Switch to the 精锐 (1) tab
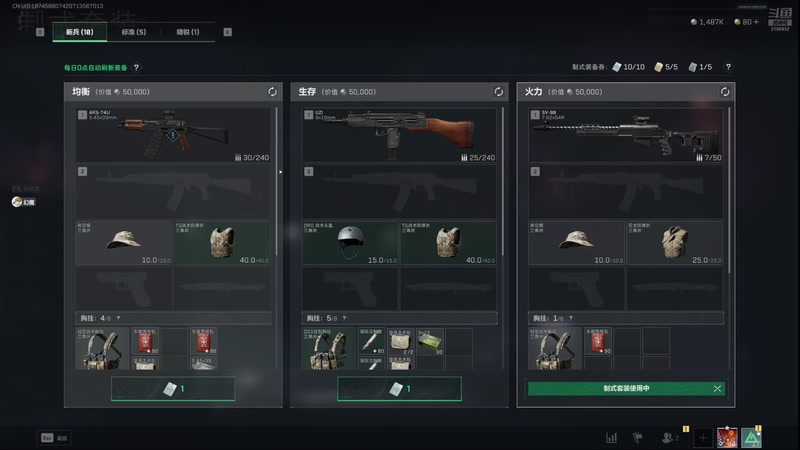The width and height of the screenshot is (800, 450). pyautogui.click(x=188, y=32)
